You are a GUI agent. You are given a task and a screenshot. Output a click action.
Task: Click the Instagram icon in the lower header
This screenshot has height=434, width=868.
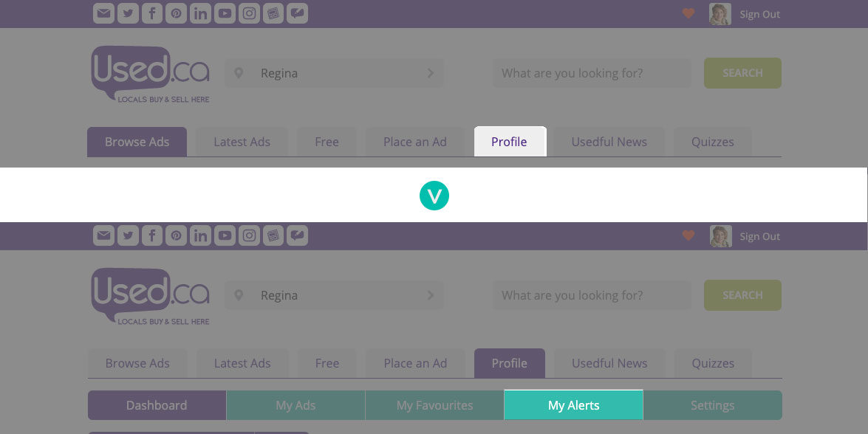tap(250, 235)
